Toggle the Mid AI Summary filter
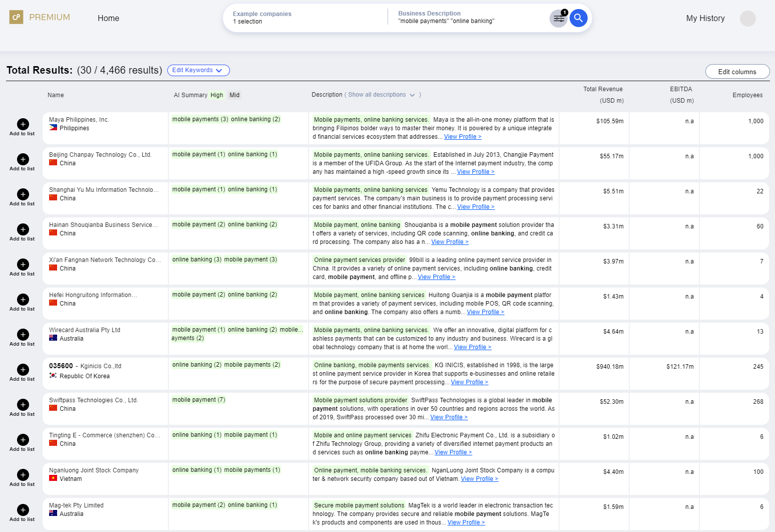The height and width of the screenshot is (532, 775). (234, 95)
